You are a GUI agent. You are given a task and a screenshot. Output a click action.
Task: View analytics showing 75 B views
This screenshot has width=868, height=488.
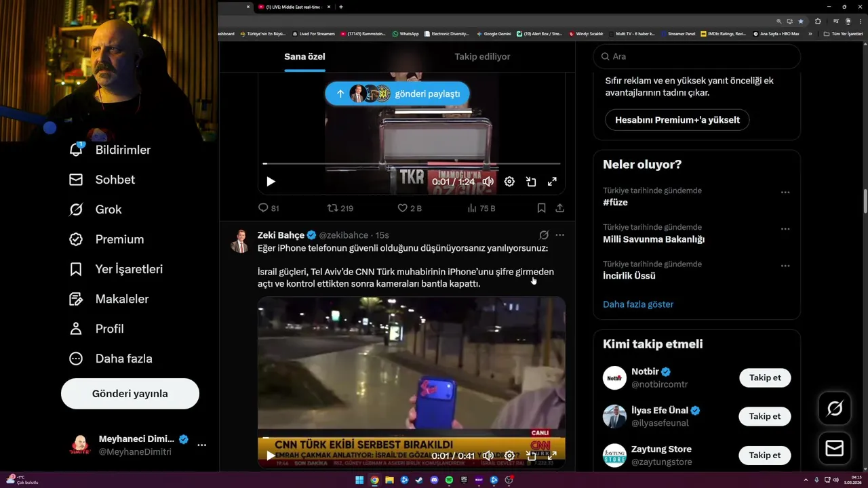(x=481, y=208)
